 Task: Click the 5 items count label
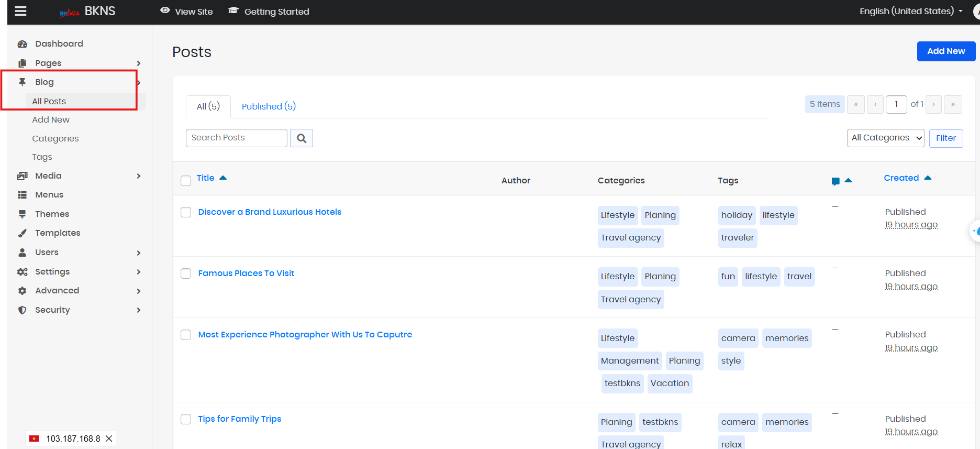click(825, 104)
